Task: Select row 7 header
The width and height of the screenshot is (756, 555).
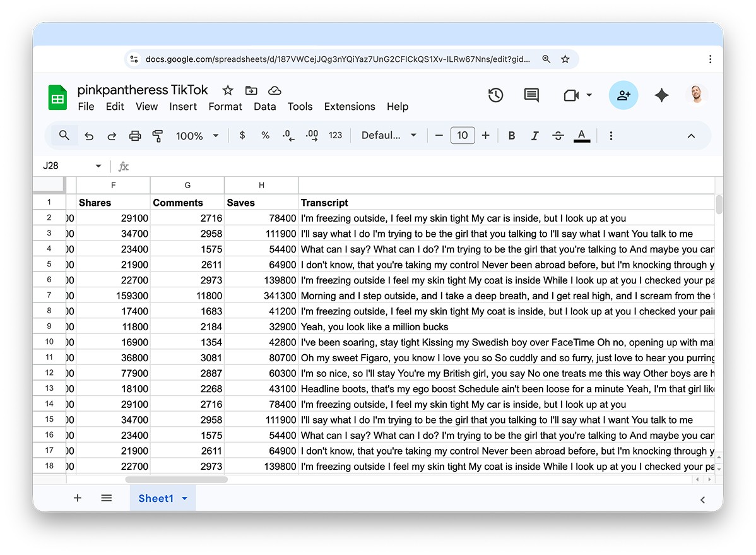Action: [x=49, y=295]
